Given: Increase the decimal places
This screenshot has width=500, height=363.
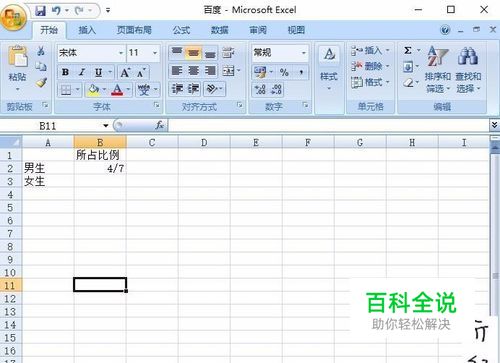Looking at the screenshot, I should 260,89.
